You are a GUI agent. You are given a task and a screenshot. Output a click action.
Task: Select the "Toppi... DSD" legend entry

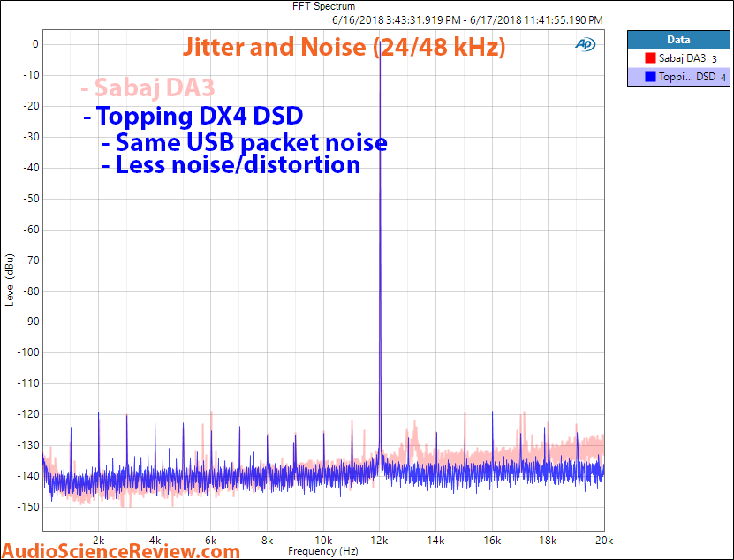click(678, 76)
